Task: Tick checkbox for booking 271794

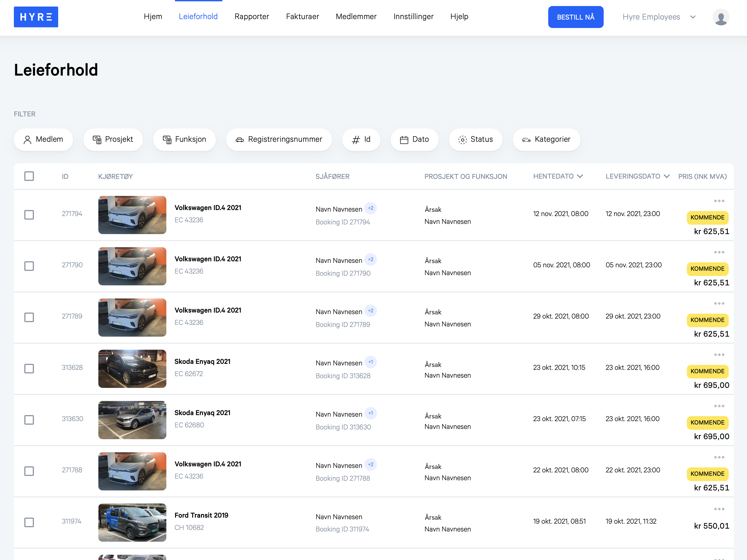Action: point(29,215)
